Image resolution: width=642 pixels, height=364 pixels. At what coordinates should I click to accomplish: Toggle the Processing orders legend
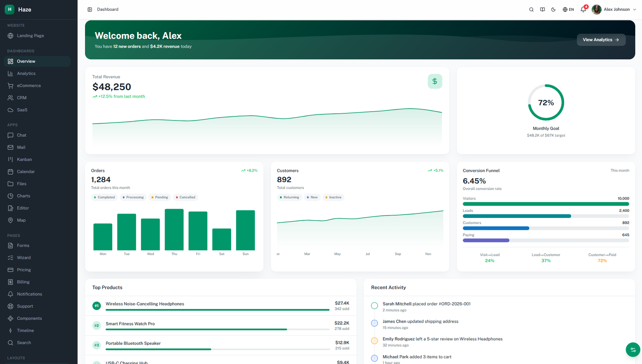point(133,197)
